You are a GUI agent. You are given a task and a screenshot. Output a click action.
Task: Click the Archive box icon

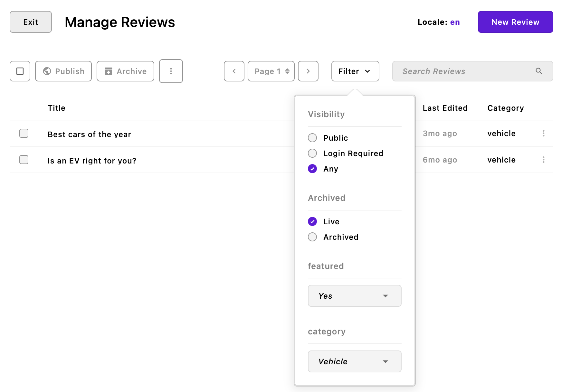click(x=109, y=71)
